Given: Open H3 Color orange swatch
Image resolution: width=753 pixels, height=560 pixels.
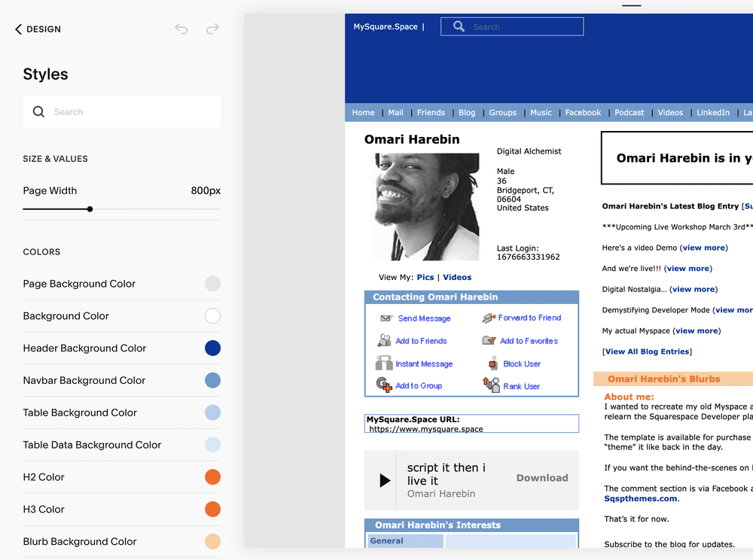Looking at the screenshot, I should (x=213, y=509).
